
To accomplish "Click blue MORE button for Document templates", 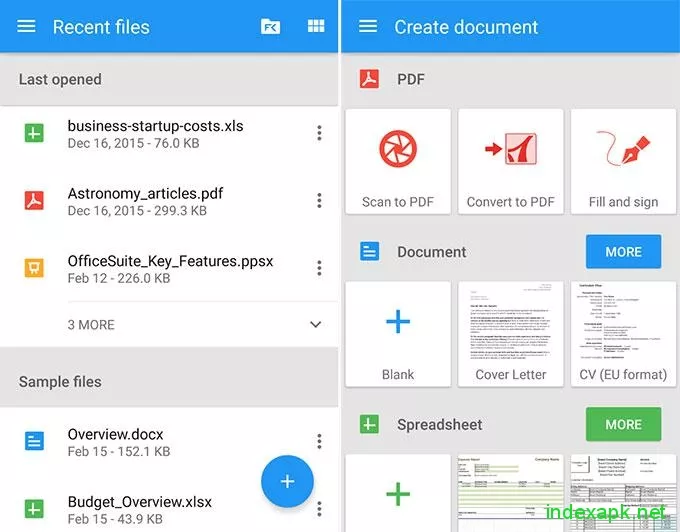I will point(624,251).
